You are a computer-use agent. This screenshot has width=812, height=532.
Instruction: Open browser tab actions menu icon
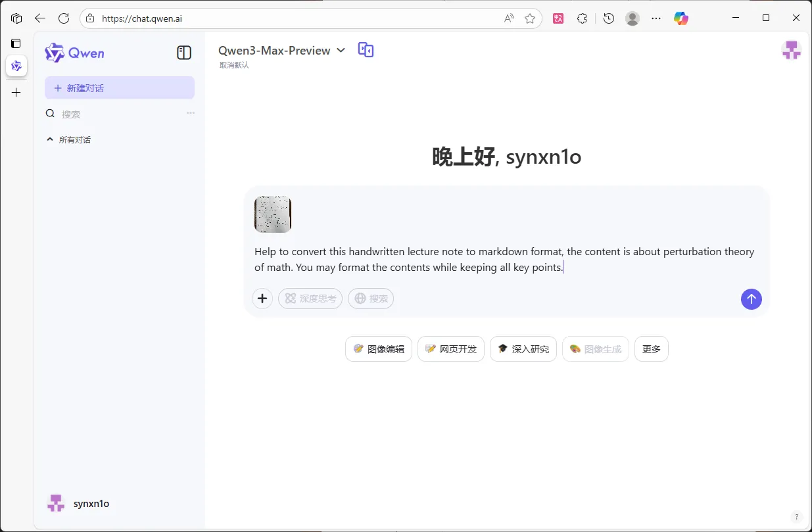pos(16,18)
